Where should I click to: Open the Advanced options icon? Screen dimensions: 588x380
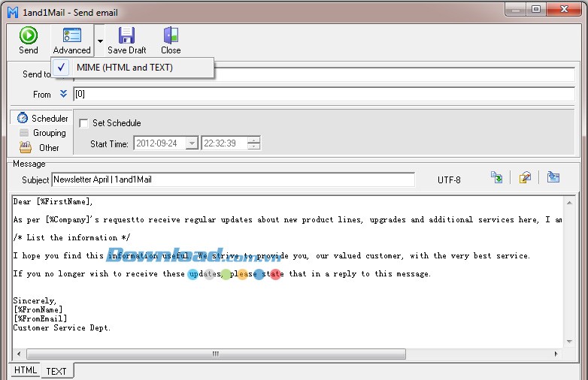pyautogui.click(x=71, y=35)
